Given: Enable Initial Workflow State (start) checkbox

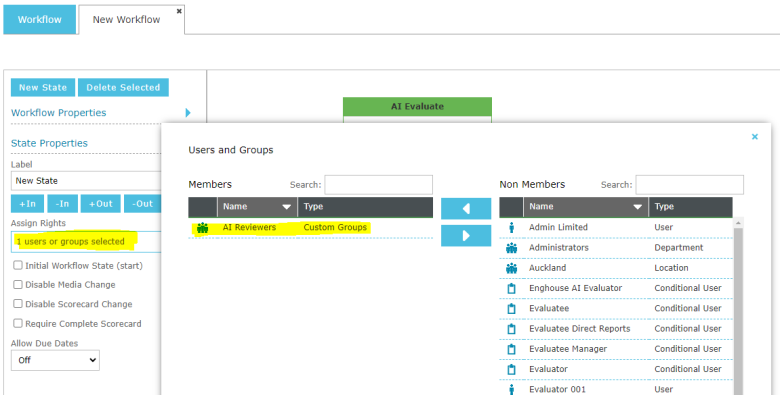Looking at the screenshot, I should [18, 265].
